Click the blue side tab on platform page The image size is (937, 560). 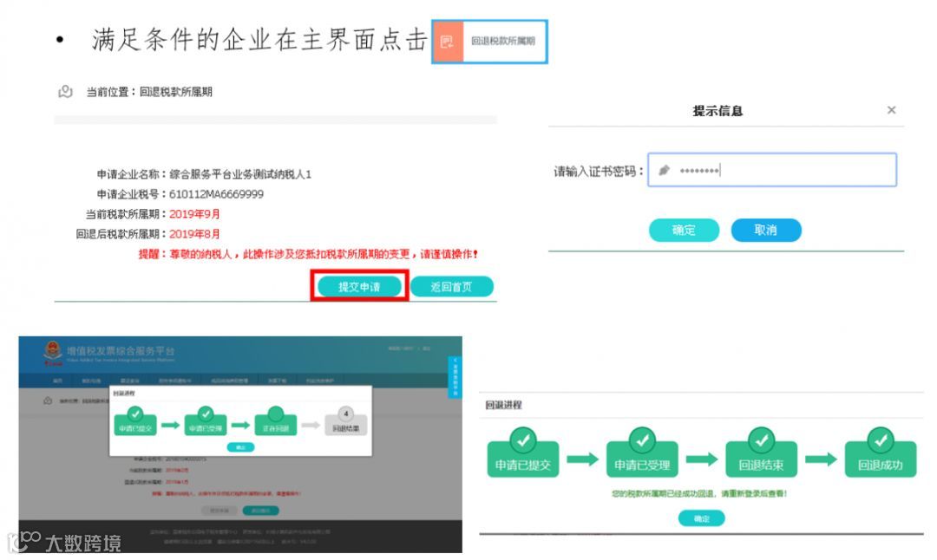[454, 377]
